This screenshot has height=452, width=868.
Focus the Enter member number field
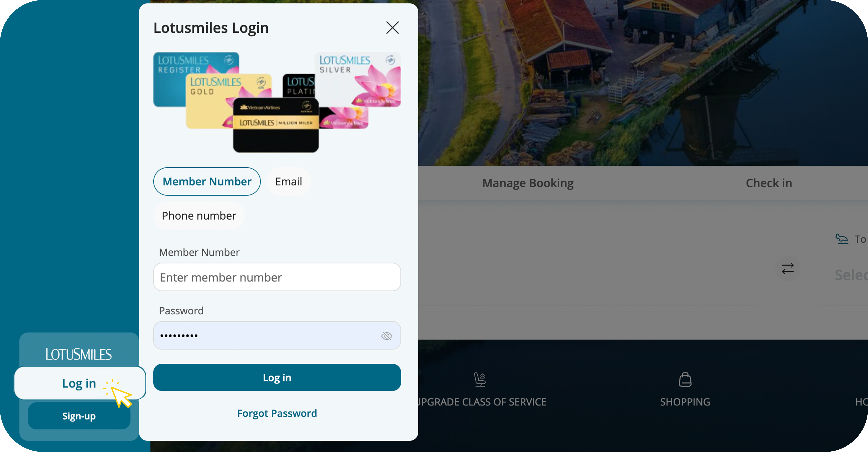click(277, 277)
